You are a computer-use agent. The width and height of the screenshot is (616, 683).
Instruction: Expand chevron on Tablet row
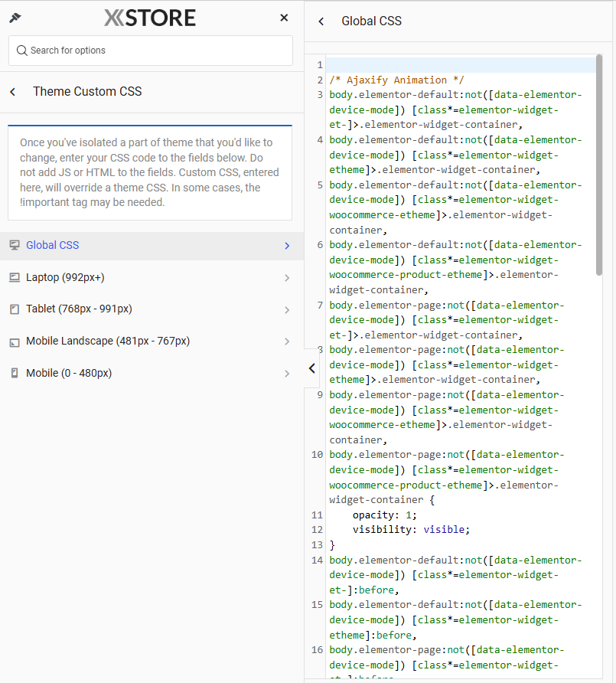click(x=287, y=309)
